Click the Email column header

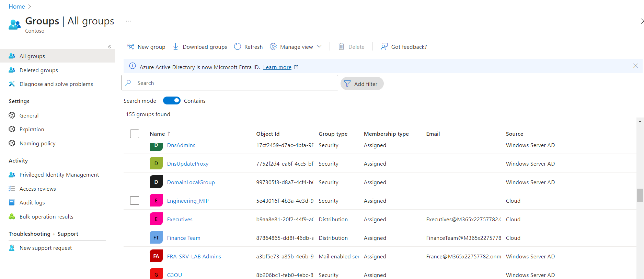[433, 134]
